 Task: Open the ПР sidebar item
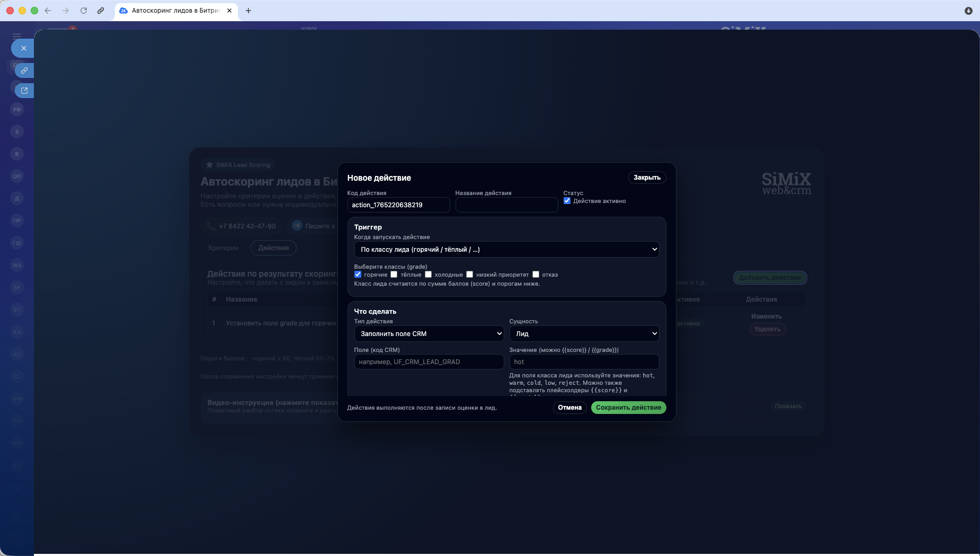(x=17, y=221)
